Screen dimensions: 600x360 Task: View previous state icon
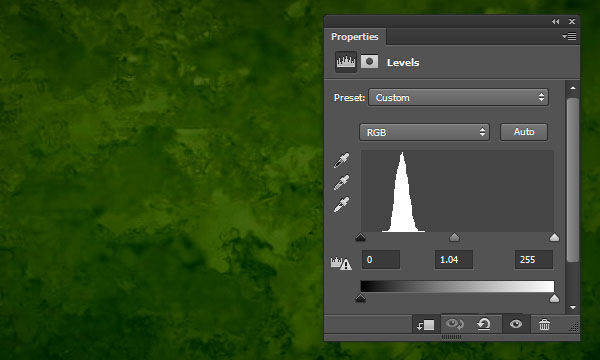click(x=455, y=324)
